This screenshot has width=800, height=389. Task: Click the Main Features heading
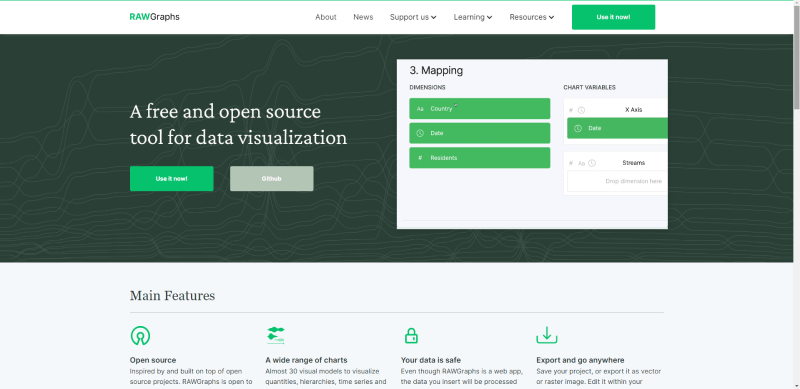[172, 296]
